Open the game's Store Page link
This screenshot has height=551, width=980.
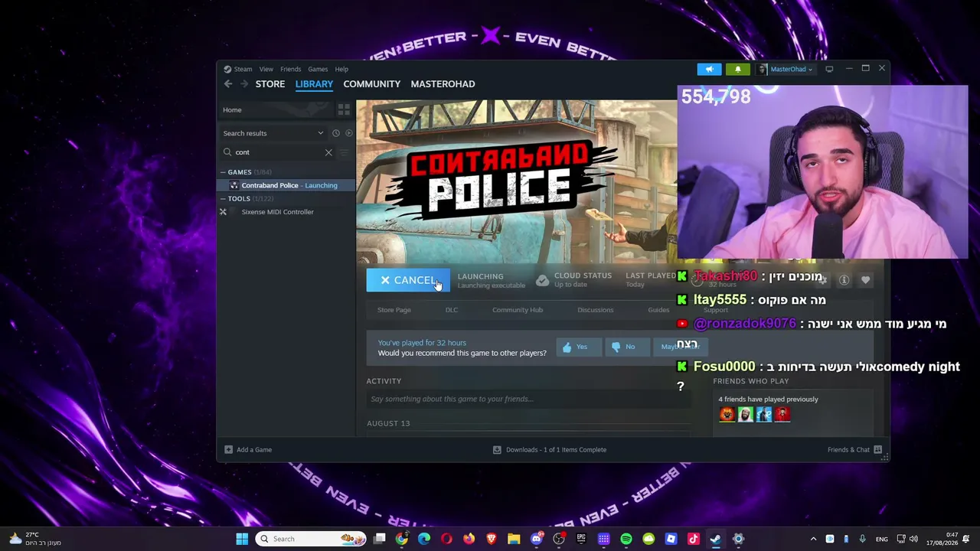click(x=394, y=310)
